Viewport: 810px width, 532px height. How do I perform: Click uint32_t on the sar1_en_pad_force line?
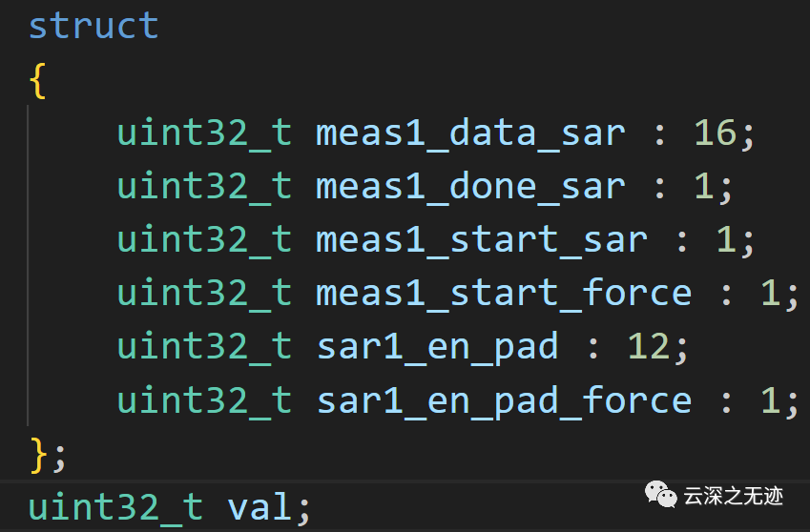pyautogui.click(x=204, y=400)
